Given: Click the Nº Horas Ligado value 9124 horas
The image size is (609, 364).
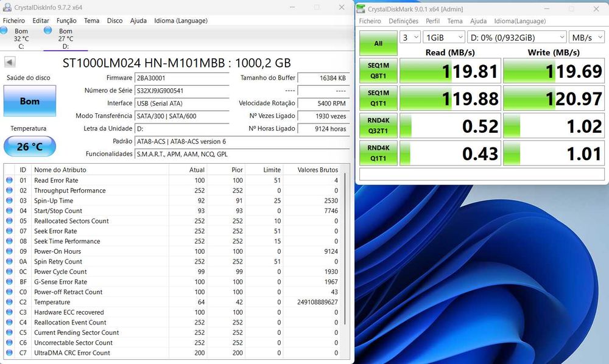Looking at the screenshot, I should pos(323,129).
